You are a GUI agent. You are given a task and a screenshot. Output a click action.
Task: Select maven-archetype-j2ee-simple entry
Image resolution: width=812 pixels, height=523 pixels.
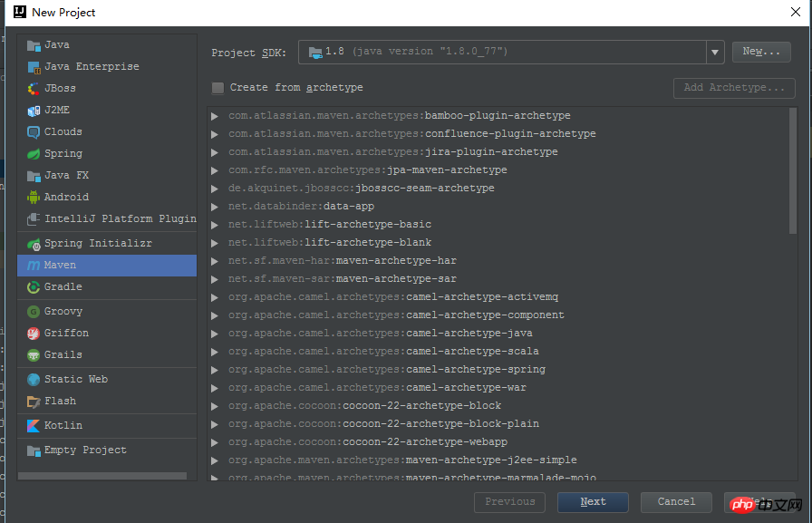402,460
